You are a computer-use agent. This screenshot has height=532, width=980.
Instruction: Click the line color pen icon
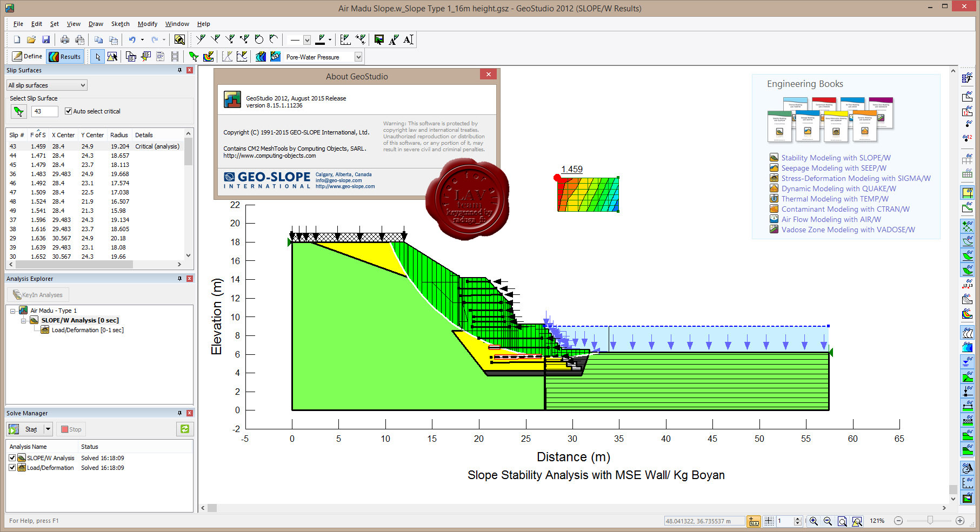click(321, 39)
